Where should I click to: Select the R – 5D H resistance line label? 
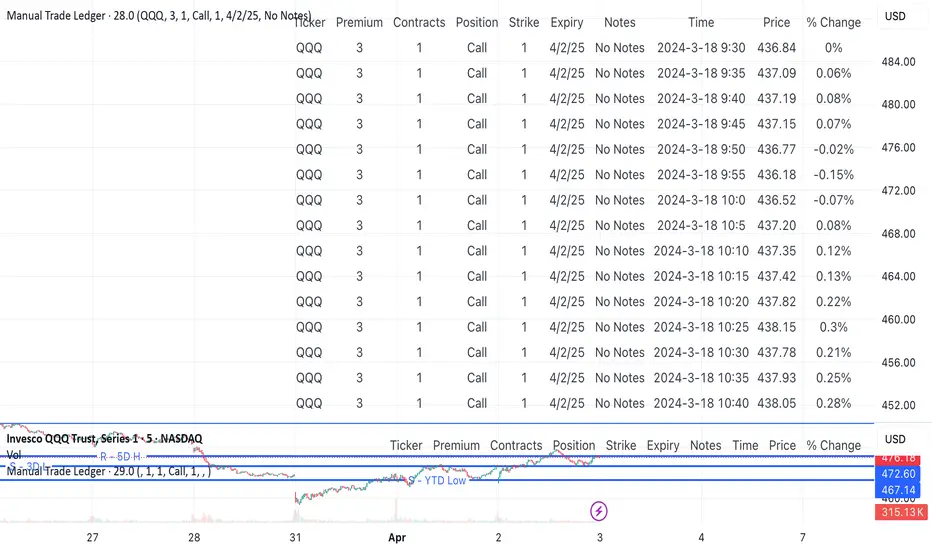click(119, 456)
